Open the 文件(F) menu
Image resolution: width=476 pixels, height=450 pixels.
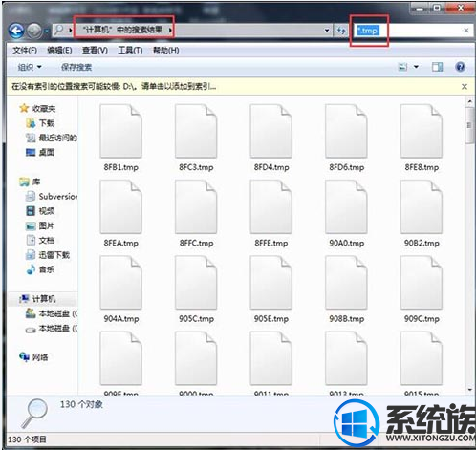(25, 51)
